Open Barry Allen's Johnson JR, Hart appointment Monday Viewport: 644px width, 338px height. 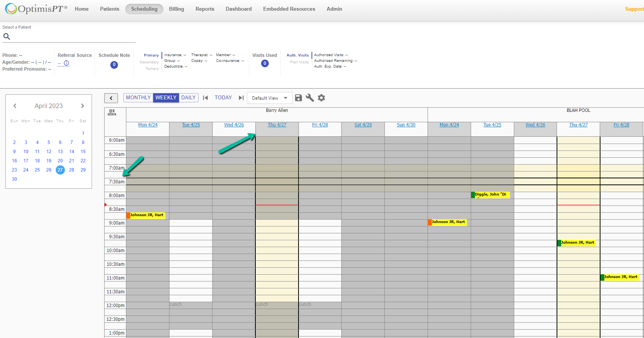146,215
